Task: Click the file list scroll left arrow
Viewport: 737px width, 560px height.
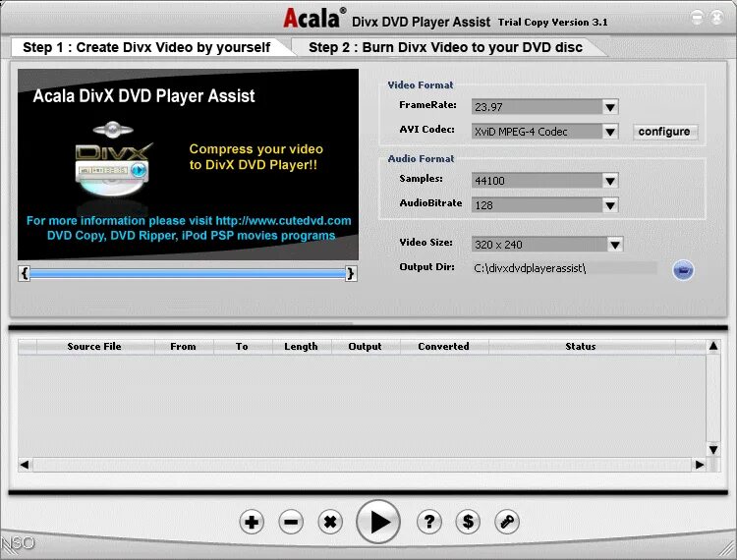Action: [x=25, y=465]
